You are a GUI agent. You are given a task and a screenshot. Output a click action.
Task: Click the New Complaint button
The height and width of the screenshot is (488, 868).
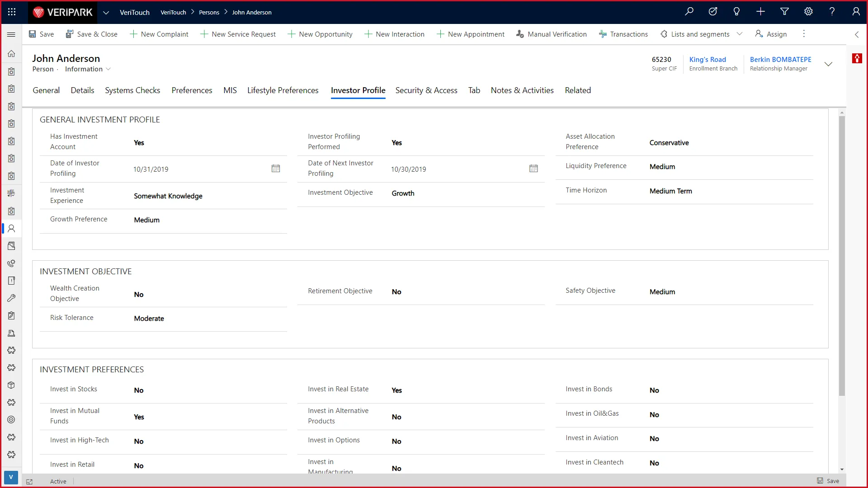(159, 34)
